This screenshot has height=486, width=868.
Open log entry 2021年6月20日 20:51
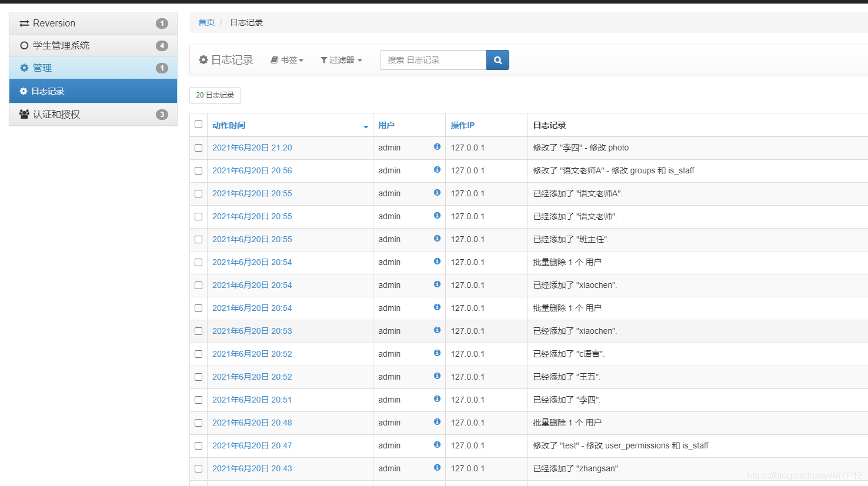(252, 400)
